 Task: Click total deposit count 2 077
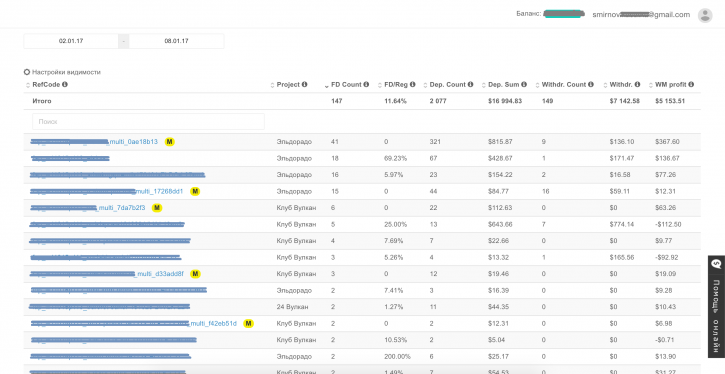click(x=438, y=101)
